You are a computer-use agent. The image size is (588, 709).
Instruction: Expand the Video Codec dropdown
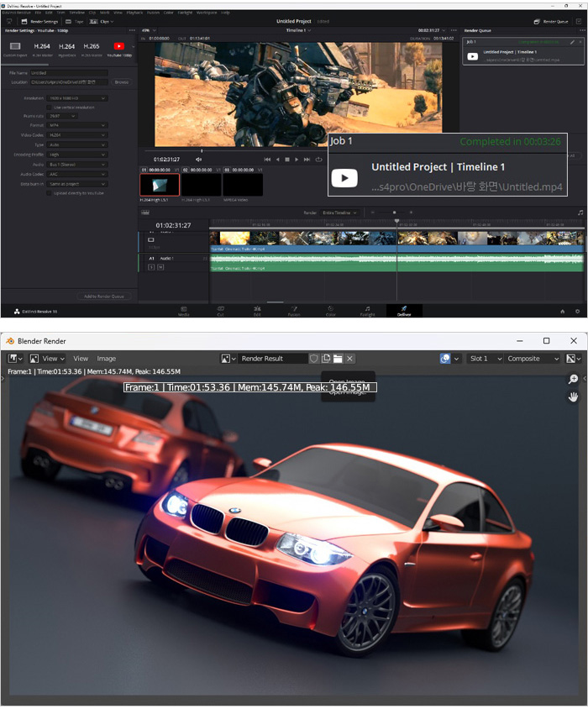(77, 135)
